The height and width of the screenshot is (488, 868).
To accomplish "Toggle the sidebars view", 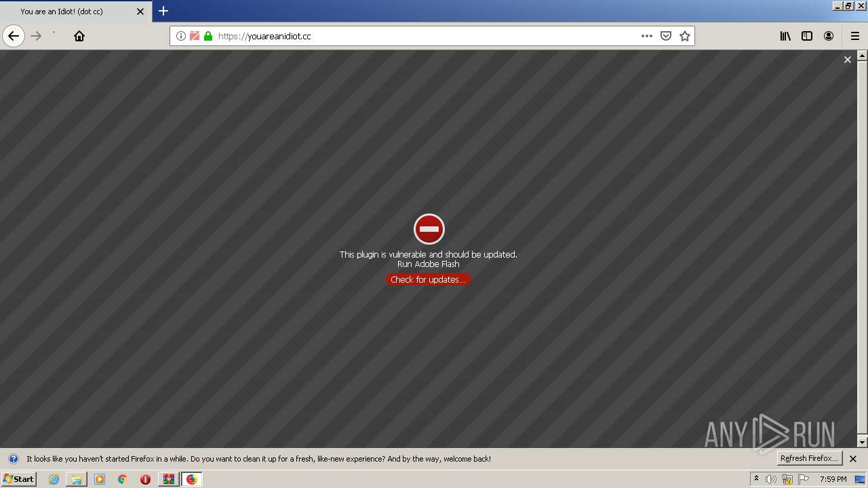I will pos(807,36).
